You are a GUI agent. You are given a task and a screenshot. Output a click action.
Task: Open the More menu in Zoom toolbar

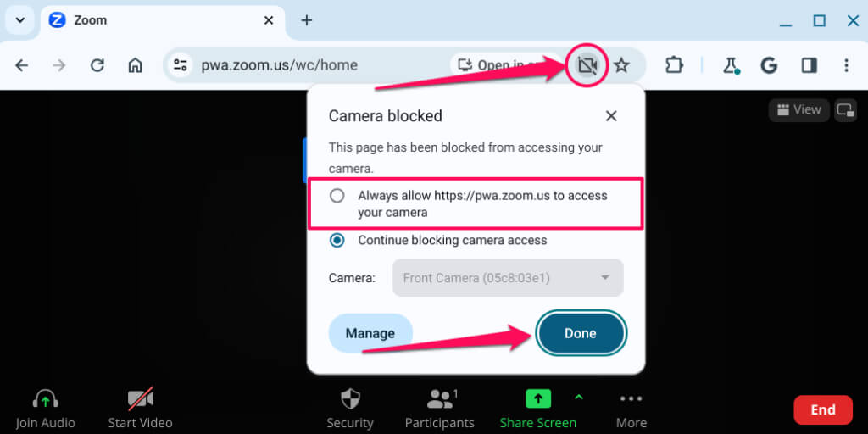(631, 409)
